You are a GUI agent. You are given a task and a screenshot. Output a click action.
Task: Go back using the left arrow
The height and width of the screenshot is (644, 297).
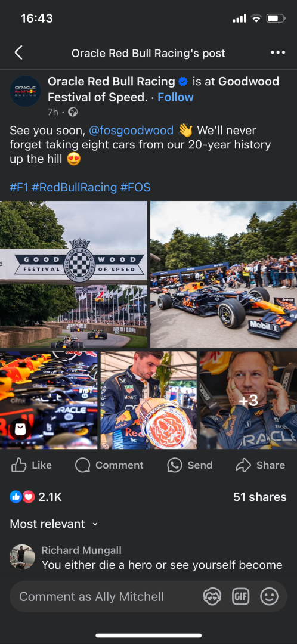pyautogui.click(x=18, y=53)
